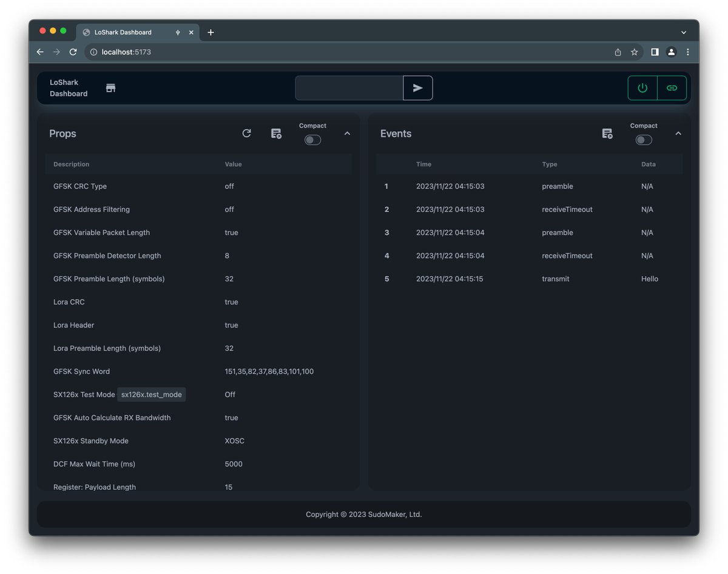Select GFSK Auto Calculate RX Bandwidth row

coord(198,417)
